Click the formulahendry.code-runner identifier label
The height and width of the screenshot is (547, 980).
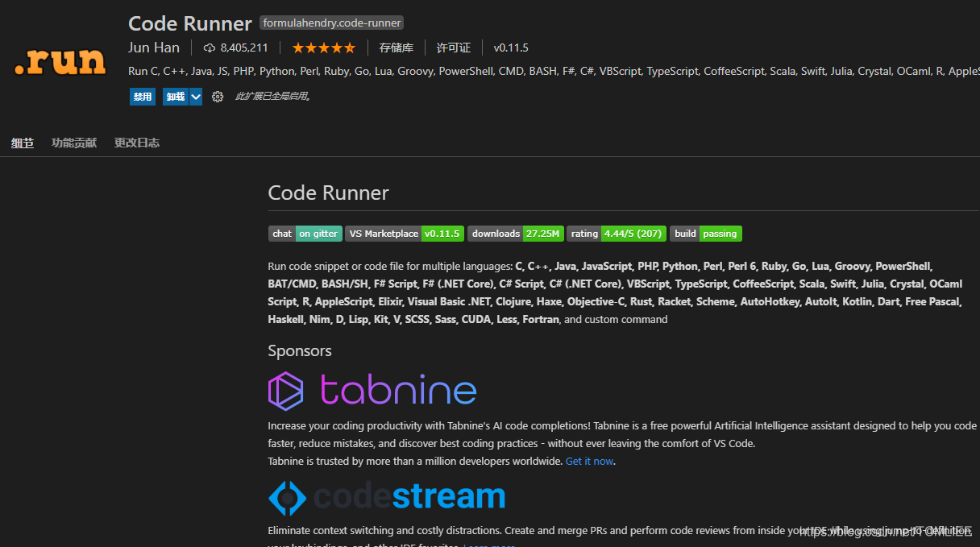pos(332,23)
